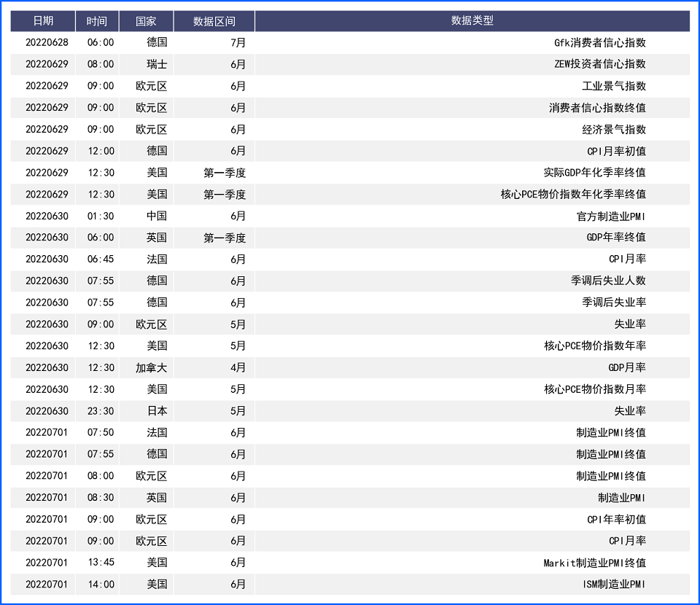Click the 06:45 time cell
Image resolution: width=700 pixels, height=605 pixels.
pyautogui.click(x=101, y=259)
